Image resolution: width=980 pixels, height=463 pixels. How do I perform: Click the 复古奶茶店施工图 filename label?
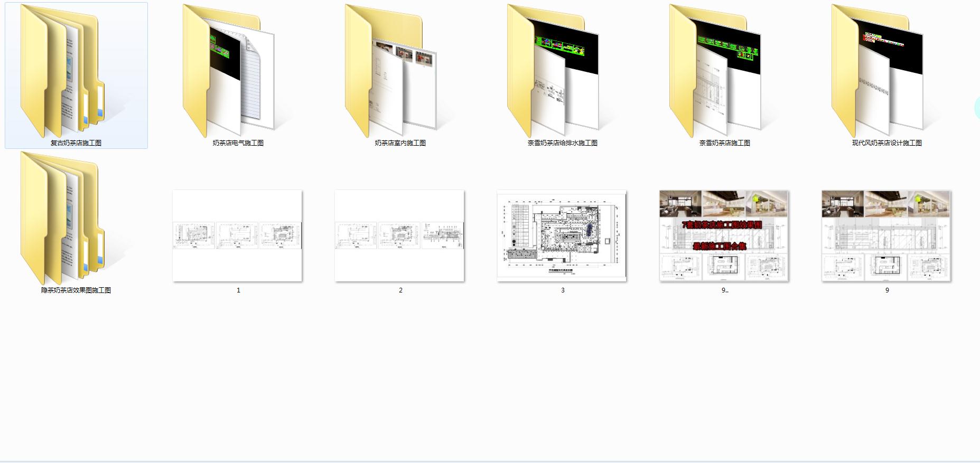[x=76, y=143]
